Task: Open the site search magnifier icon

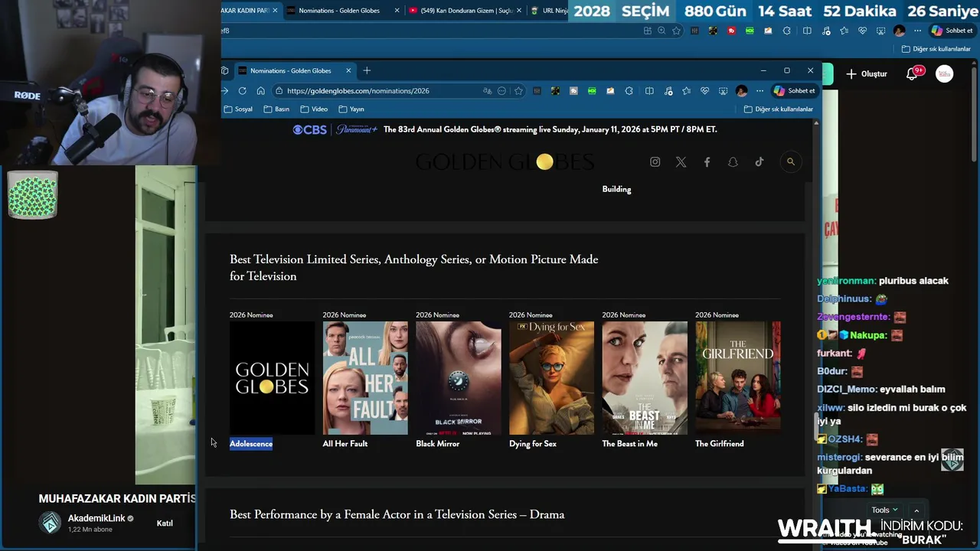Action: [791, 161]
